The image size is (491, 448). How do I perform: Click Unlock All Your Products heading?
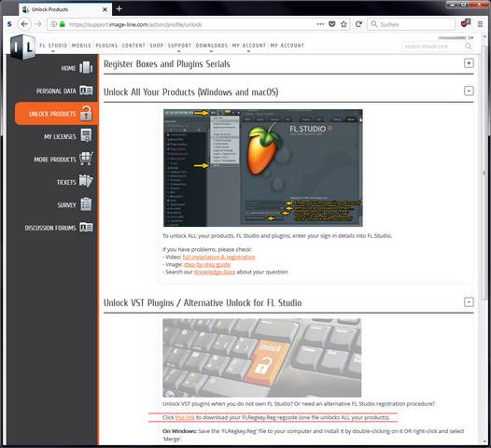click(191, 92)
